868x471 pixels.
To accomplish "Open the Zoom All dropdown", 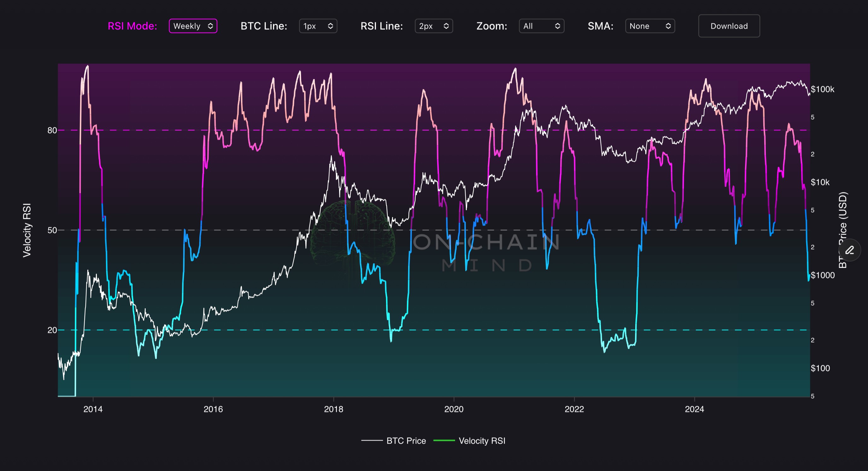I will pos(537,26).
